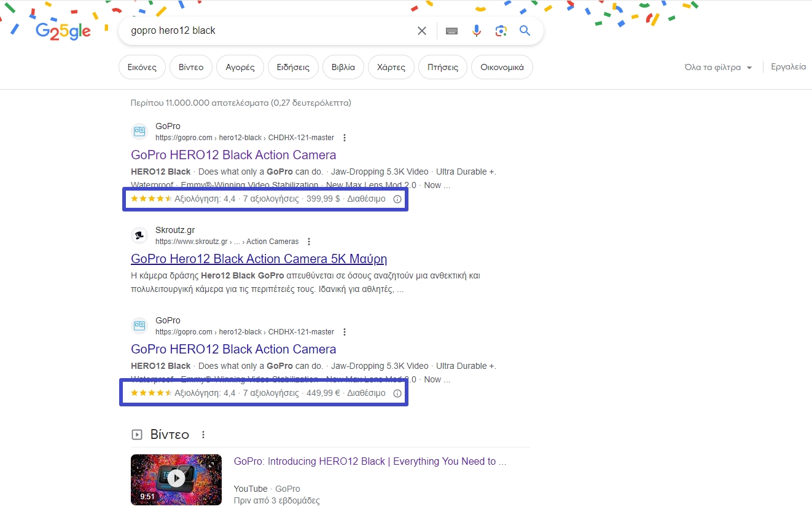Image resolution: width=812 pixels, height=517 pixels.
Task: Expand the Όλα τα φίλτρα dropdown
Action: (717, 66)
